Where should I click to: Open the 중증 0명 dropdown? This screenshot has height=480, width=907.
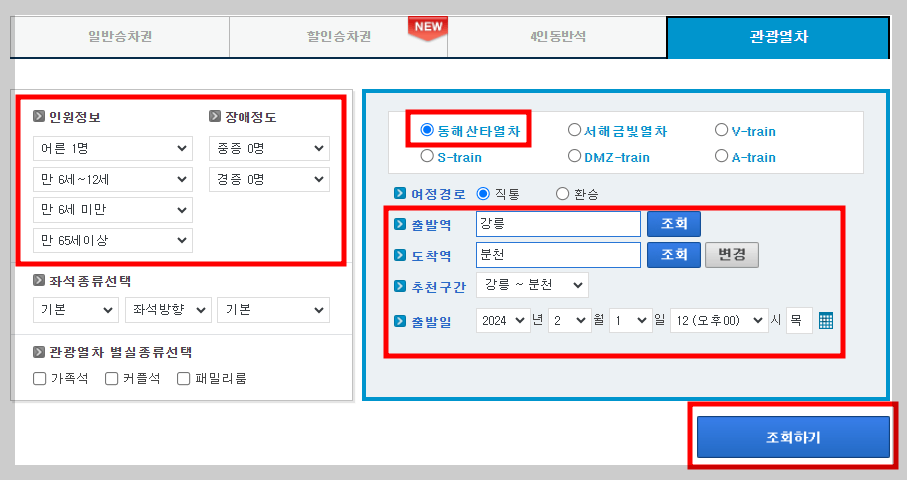pyautogui.click(x=270, y=149)
